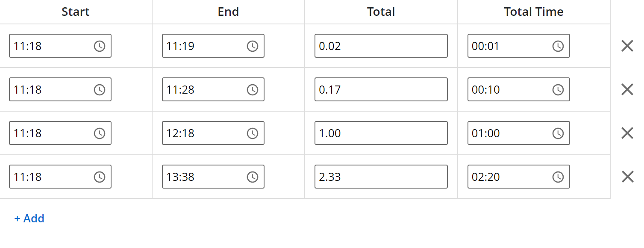Edit the Total field showing 2.33
644x248 pixels.
[381, 177]
